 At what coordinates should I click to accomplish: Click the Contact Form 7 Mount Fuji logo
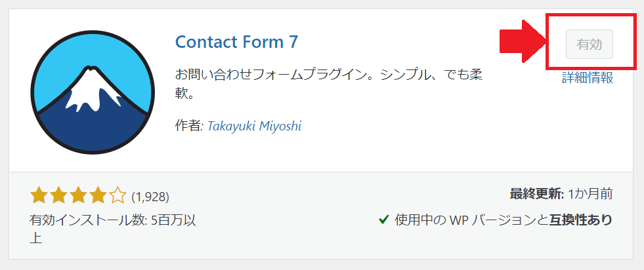93,92
